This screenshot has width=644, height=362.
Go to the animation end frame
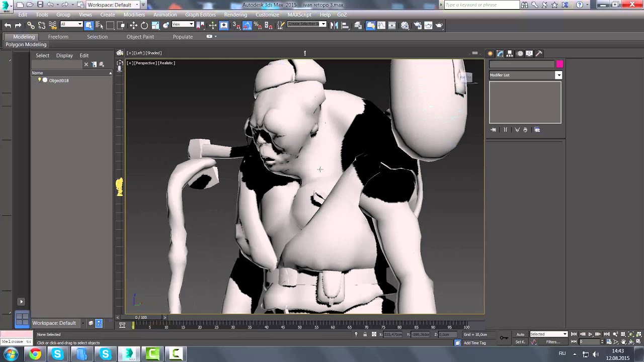tap(607, 334)
